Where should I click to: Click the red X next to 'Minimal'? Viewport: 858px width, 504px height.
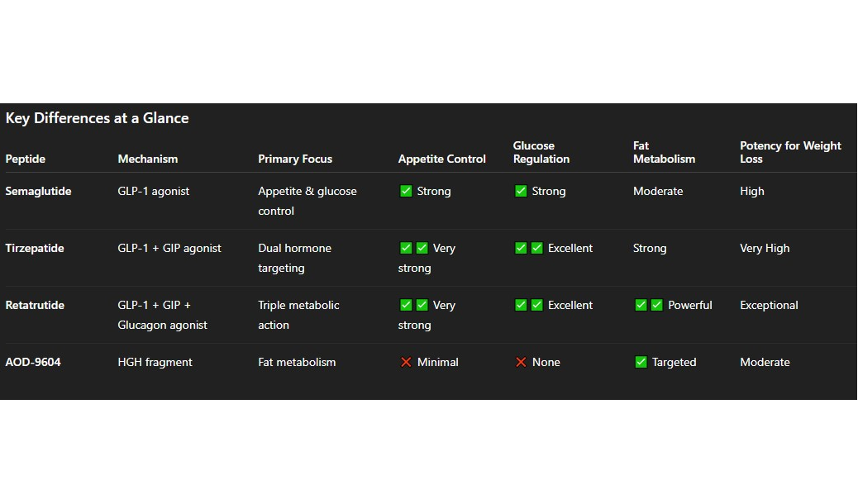coord(406,362)
